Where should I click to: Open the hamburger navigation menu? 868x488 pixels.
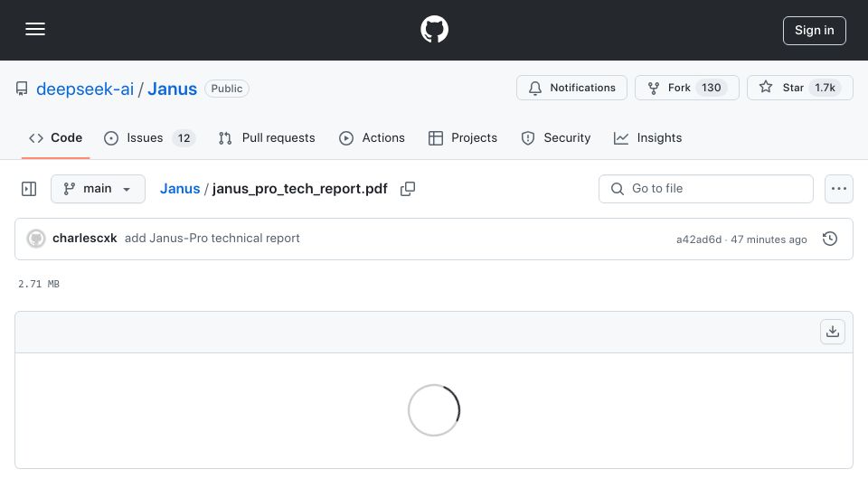pos(35,29)
